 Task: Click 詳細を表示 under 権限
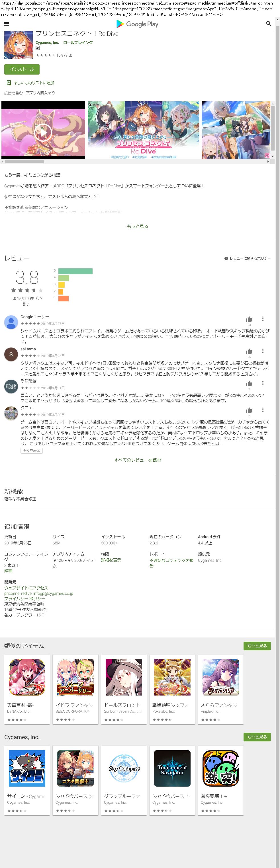pyautogui.click(x=111, y=560)
